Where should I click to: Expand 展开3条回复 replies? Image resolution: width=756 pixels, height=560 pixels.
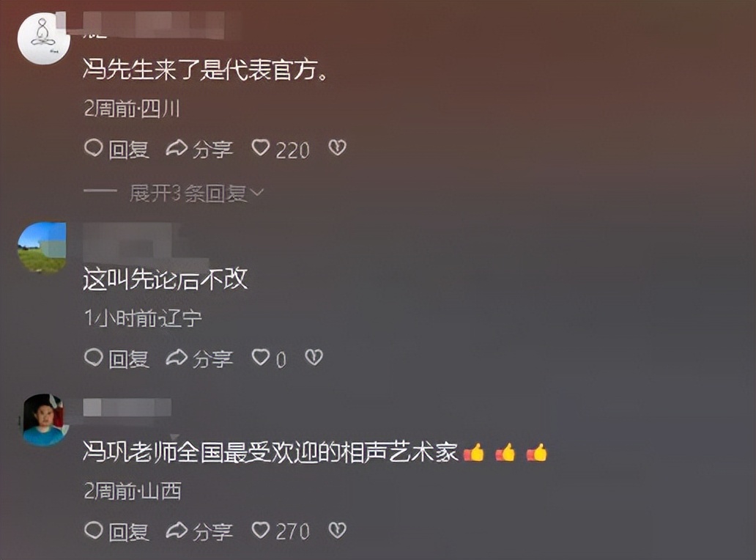click(188, 194)
